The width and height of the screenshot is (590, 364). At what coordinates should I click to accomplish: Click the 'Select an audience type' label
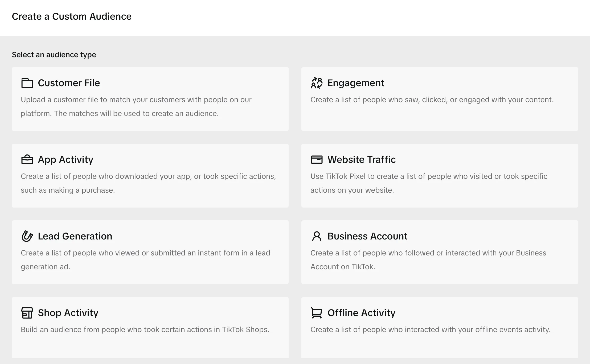[54, 55]
